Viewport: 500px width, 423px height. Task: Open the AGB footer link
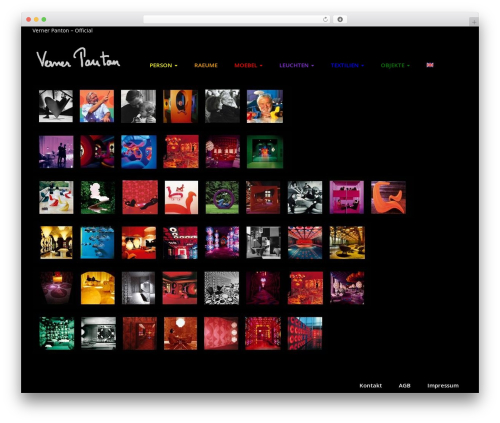point(404,386)
